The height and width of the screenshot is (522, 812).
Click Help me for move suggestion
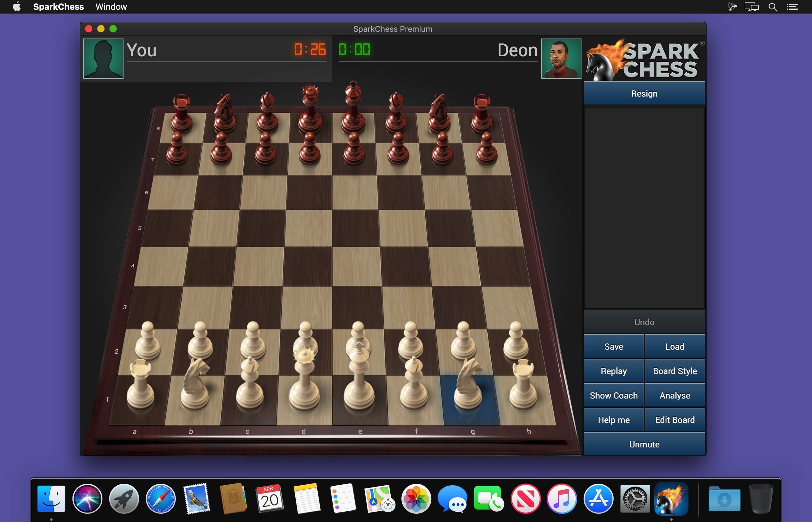(613, 419)
